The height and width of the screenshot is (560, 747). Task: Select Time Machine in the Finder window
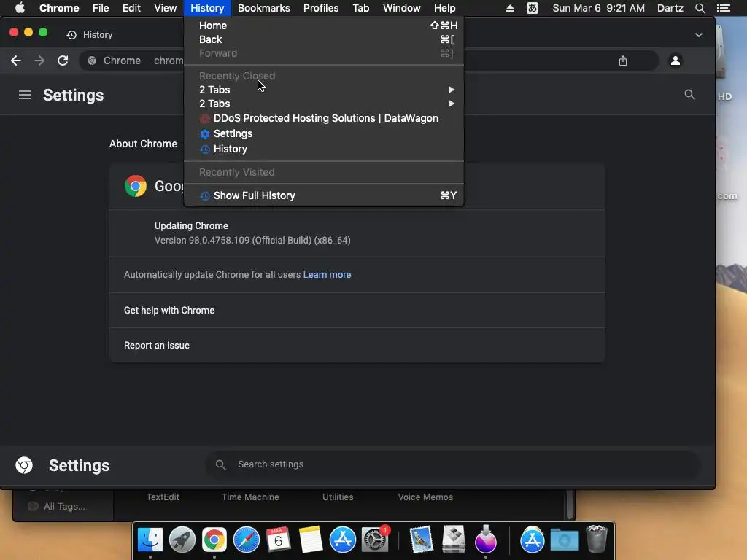point(250,497)
